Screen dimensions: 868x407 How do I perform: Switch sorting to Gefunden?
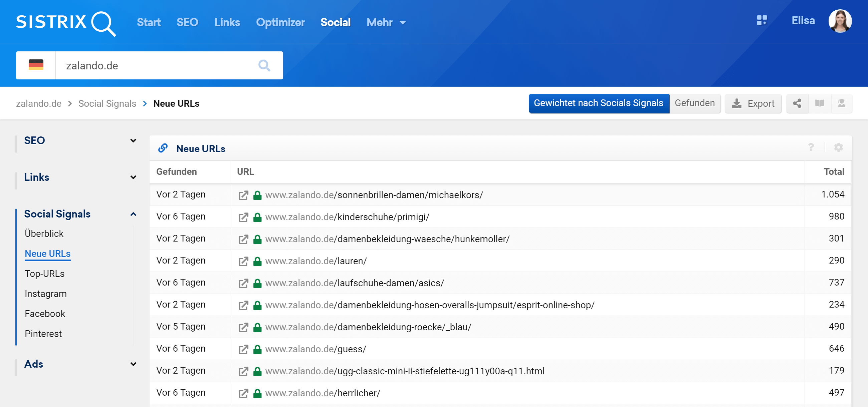point(694,103)
